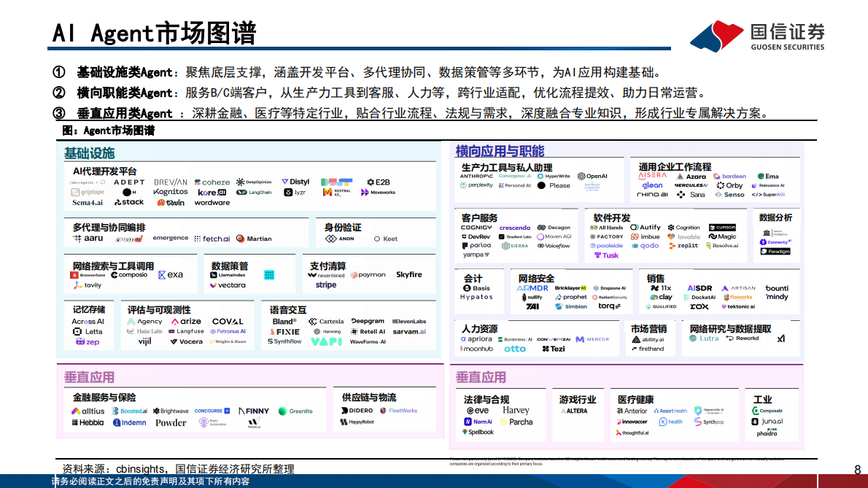
Task: Select the black Cursor logo
Action: tap(722, 228)
